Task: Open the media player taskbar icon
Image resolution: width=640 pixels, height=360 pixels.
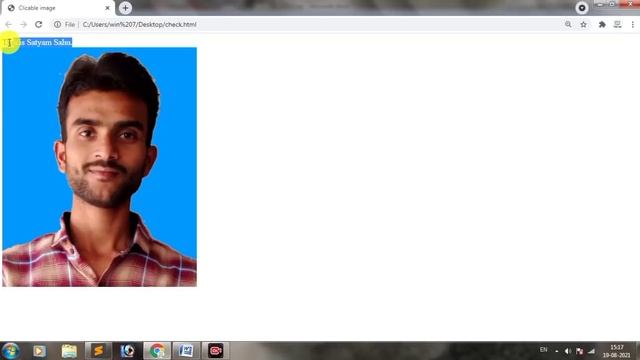Action: coord(40,351)
